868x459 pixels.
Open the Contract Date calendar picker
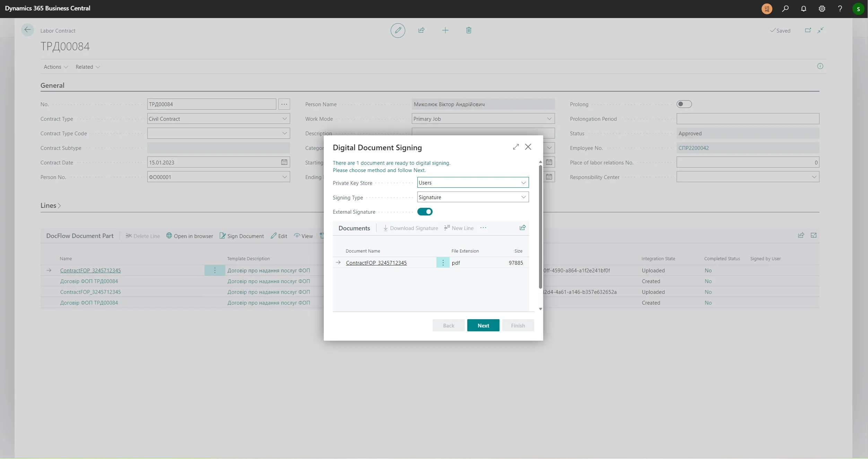pos(284,162)
